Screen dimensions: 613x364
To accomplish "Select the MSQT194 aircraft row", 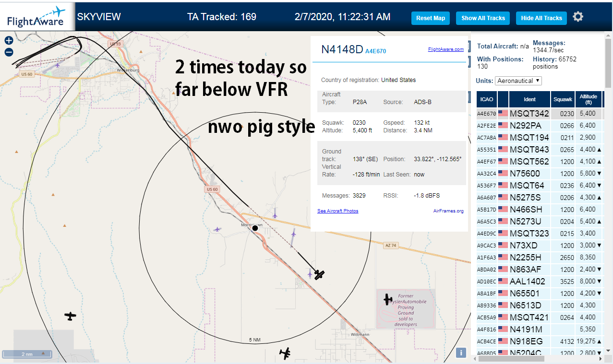I will [x=539, y=138].
